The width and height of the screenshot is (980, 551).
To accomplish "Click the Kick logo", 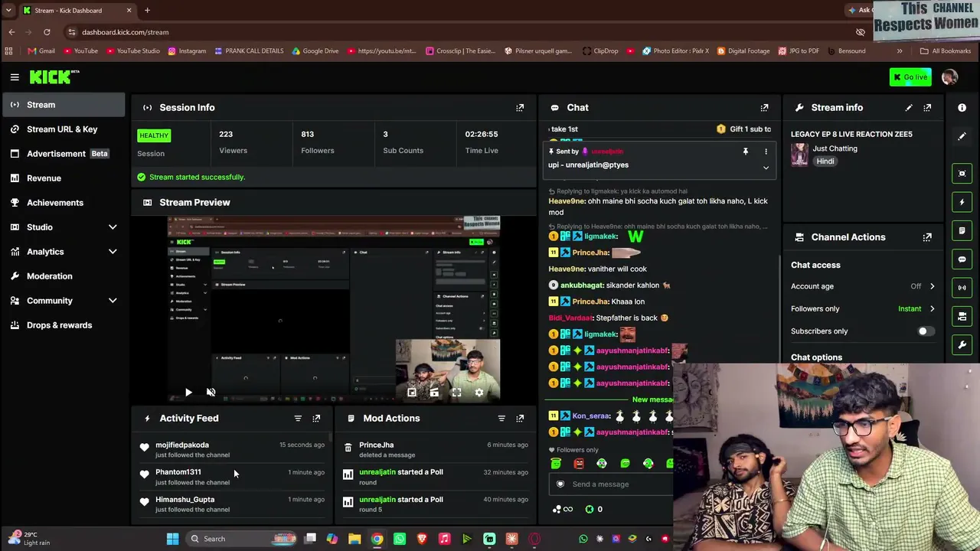I will 54,77.
